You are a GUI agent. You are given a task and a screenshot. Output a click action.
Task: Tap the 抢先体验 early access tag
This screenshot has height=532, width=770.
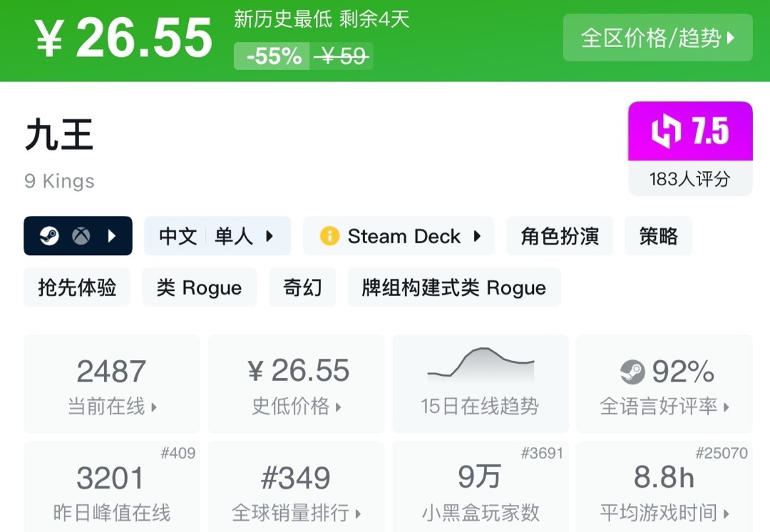[x=77, y=287]
